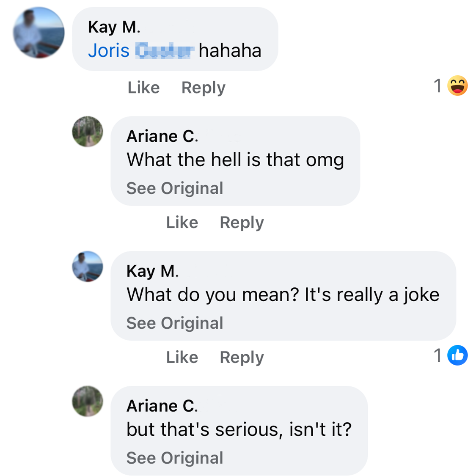Open Kay M.'s avatar beside the joke reply

pyautogui.click(x=88, y=267)
